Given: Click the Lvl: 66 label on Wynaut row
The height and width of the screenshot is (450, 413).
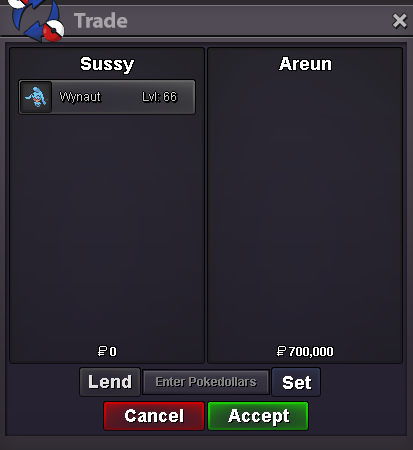Looking at the screenshot, I should tap(159, 97).
